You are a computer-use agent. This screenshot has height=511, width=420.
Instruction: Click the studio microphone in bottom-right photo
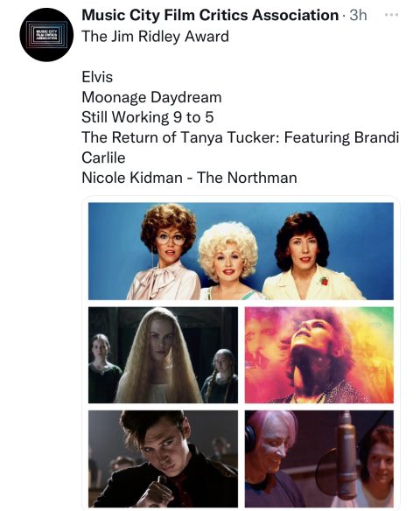[x=346, y=455]
